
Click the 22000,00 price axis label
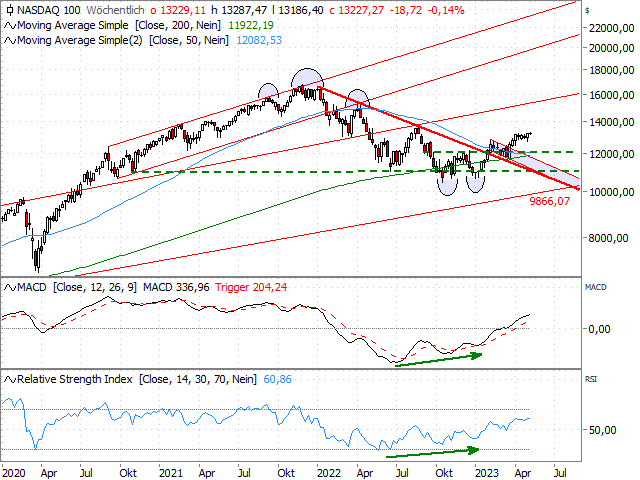click(611, 28)
